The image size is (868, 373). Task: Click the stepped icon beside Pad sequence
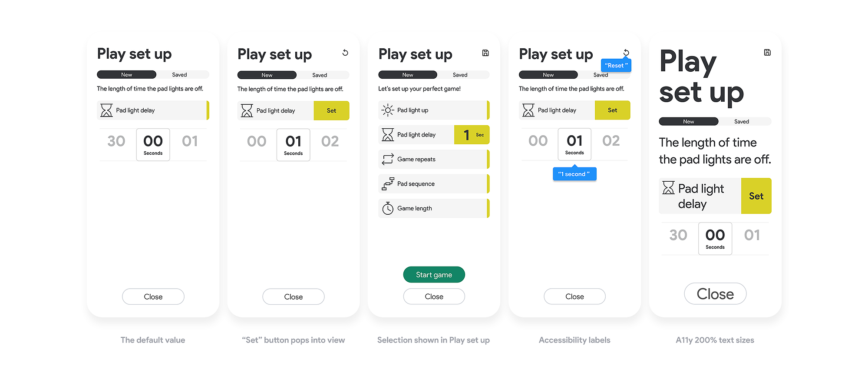point(388,184)
